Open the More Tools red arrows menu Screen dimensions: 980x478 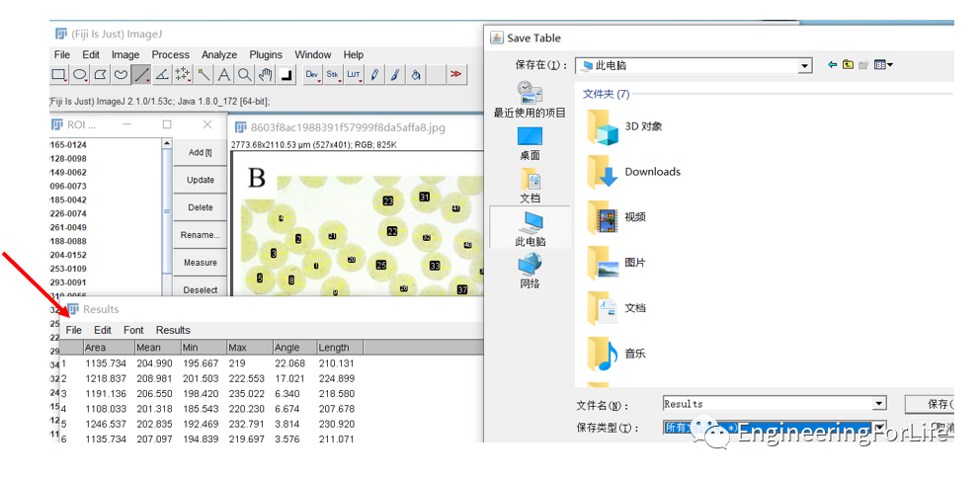tap(456, 75)
